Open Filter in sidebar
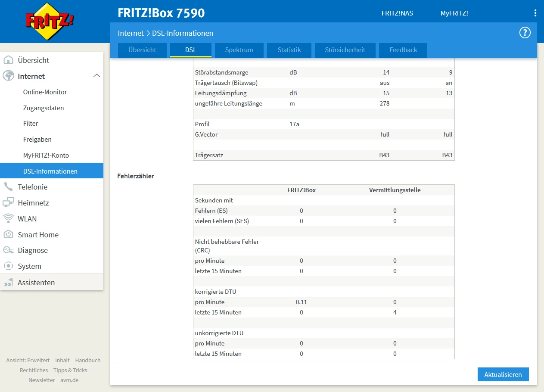Image resolution: width=544 pixels, height=392 pixels. (31, 123)
